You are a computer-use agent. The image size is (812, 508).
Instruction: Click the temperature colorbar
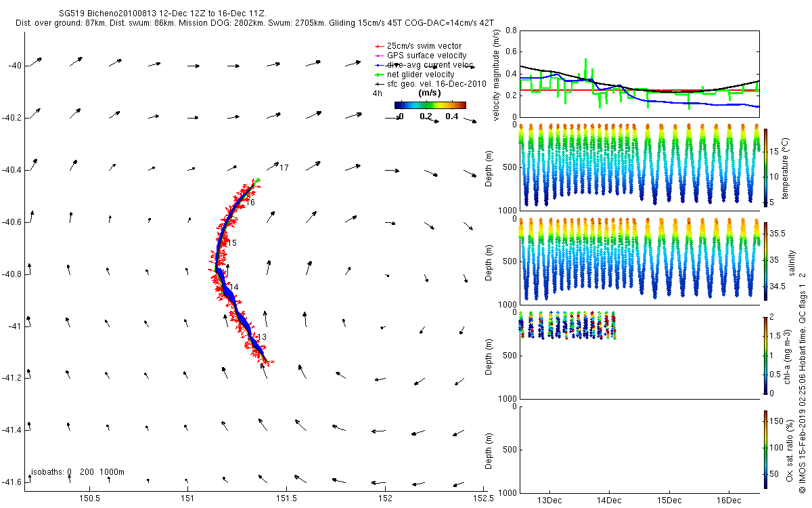tap(766, 166)
